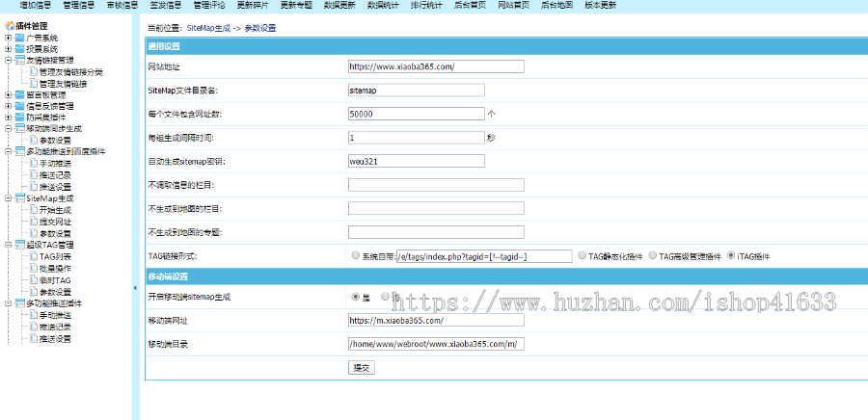Open the 排行统计 menu

(426, 6)
